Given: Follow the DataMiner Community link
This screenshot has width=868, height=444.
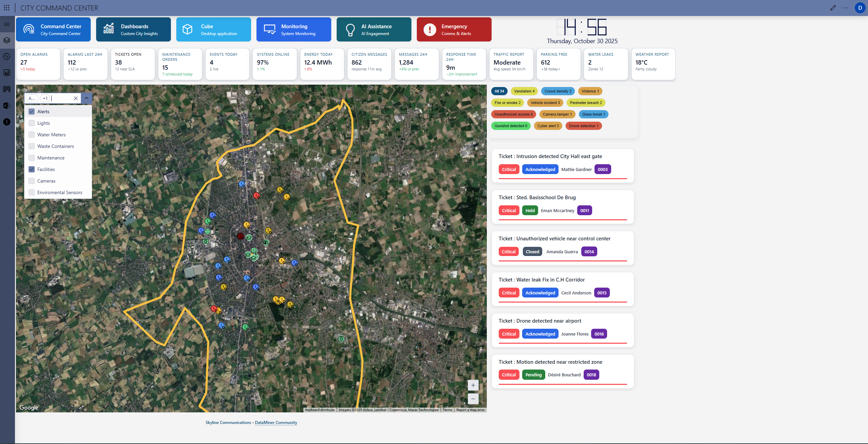Looking at the screenshot, I should (x=276, y=423).
